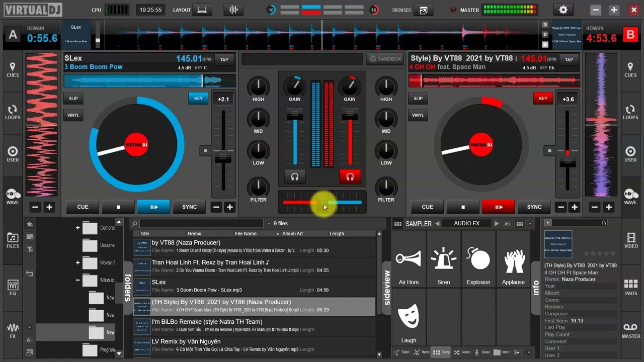Click the crossfader slider
The width and height of the screenshot is (644, 362).
(x=323, y=203)
